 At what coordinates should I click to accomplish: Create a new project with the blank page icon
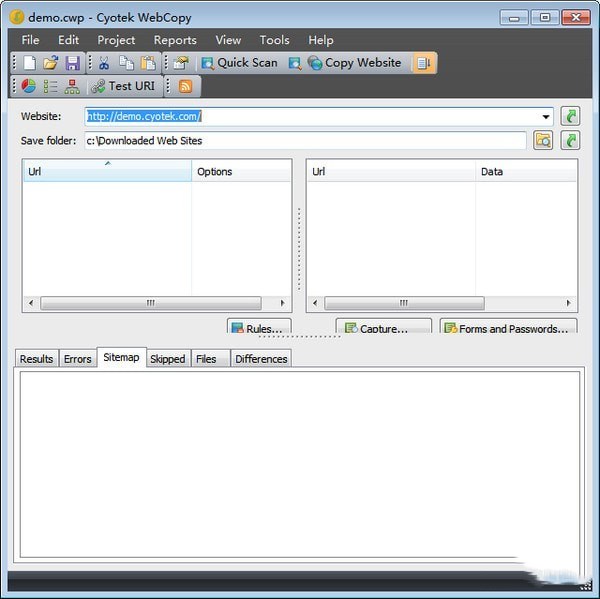point(29,63)
